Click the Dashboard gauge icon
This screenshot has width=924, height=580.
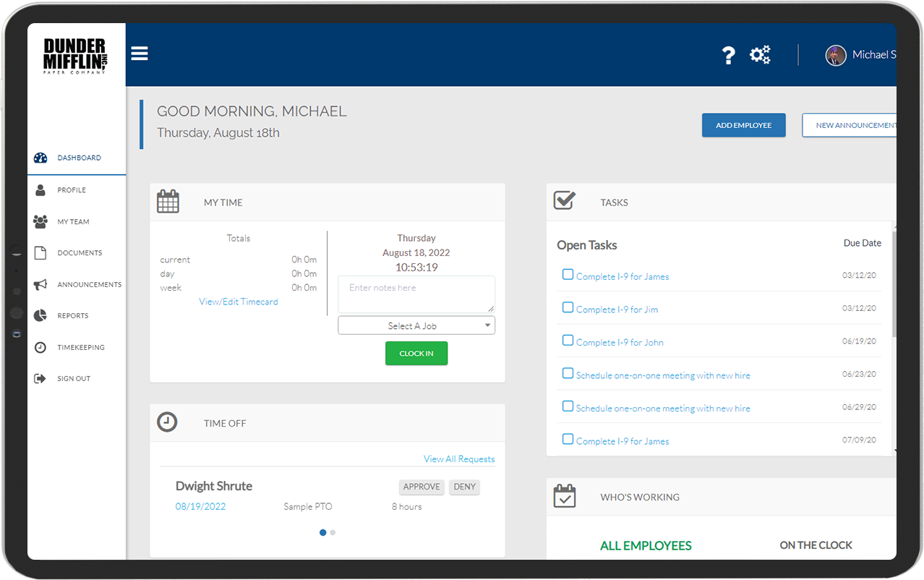click(x=40, y=158)
